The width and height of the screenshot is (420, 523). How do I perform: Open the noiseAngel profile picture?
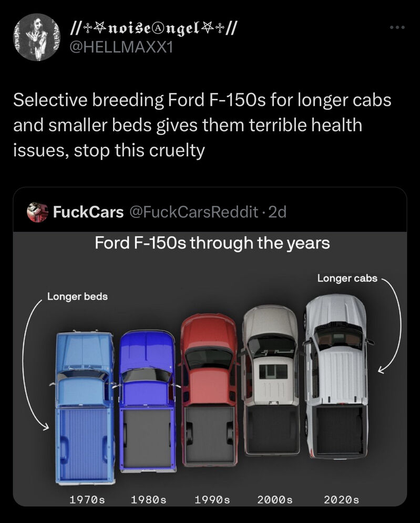(37, 37)
